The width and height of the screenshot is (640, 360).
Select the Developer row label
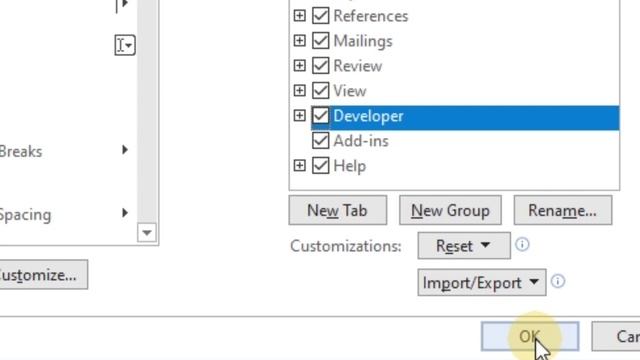[x=369, y=116]
